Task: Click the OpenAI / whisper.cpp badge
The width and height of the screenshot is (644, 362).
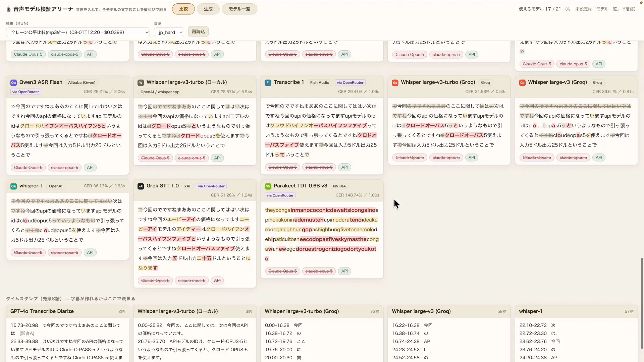Action: point(160,92)
